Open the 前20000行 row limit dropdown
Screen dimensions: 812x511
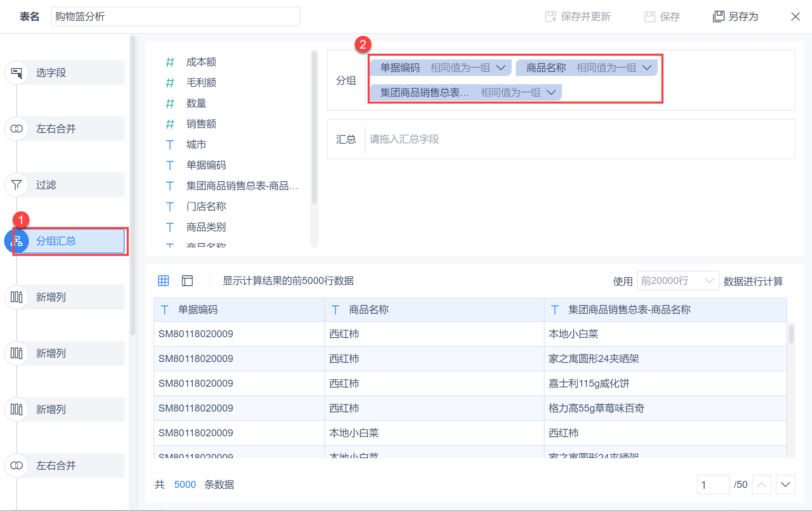click(x=678, y=281)
